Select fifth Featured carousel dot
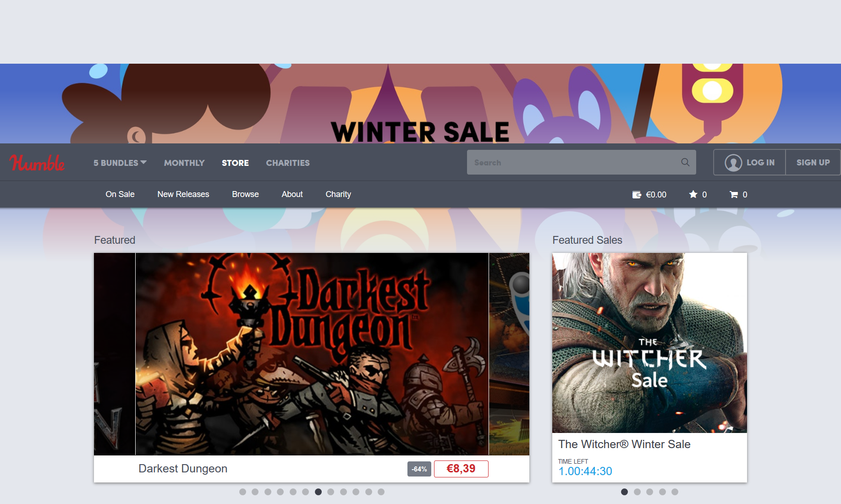This screenshot has height=504, width=841. 293,492
